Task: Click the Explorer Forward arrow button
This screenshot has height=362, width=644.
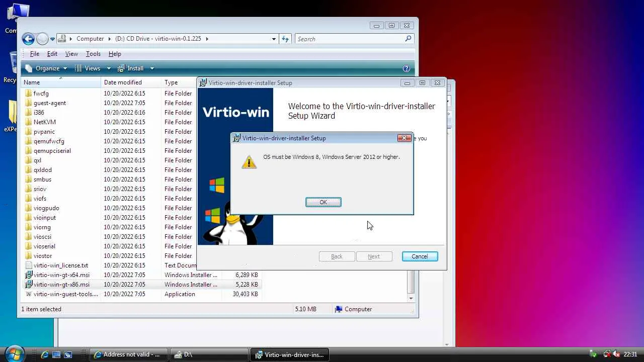Action: click(x=42, y=39)
